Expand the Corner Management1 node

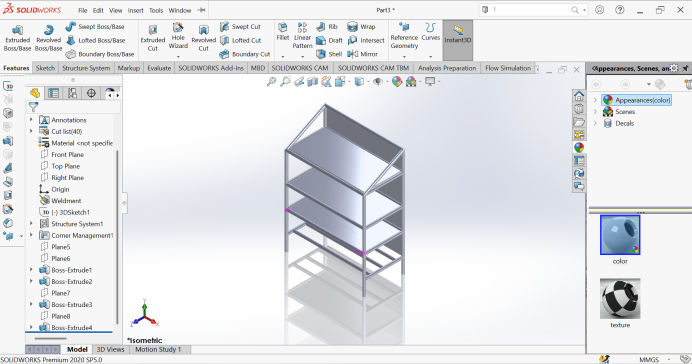(x=31, y=235)
